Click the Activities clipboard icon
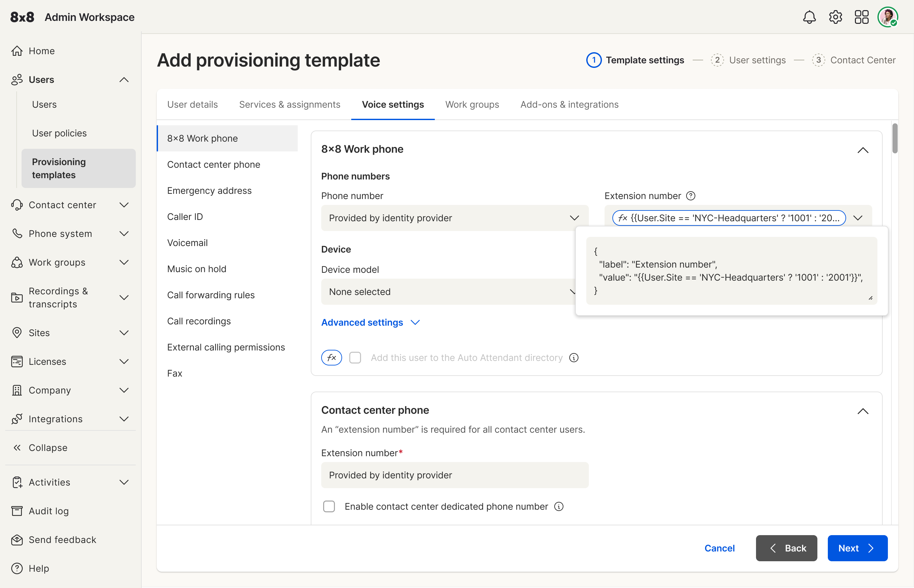 pos(17,482)
